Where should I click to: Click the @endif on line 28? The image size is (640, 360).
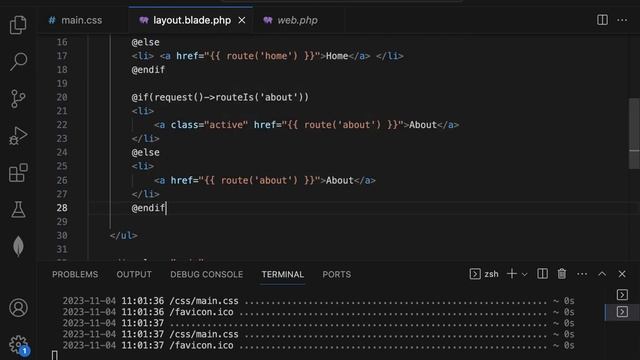click(148, 208)
